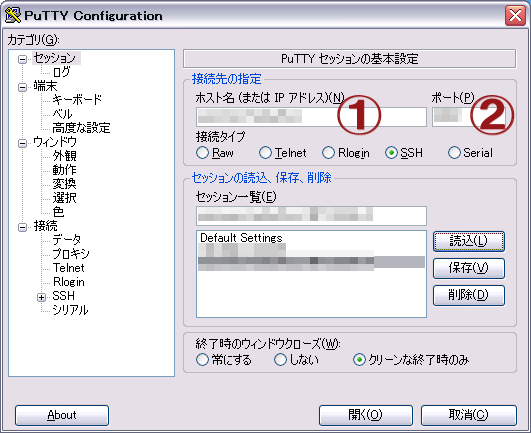Open the 動作 category
This screenshot has height=433, width=531.
pos(64,170)
